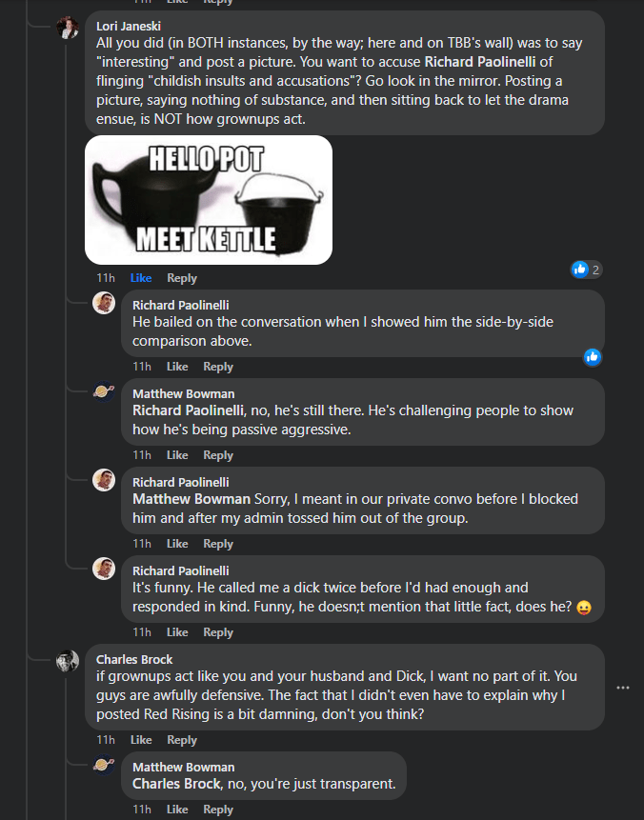Reply to Richard's 'Sorry, I meant' comment
Image resolution: width=644 pixels, height=820 pixels.
click(x=218, y=544)
